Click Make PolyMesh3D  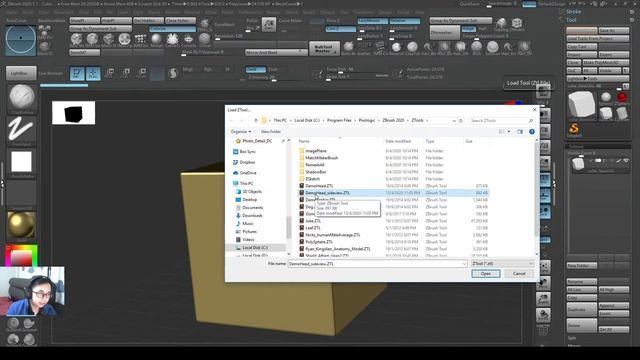[606, 62]
